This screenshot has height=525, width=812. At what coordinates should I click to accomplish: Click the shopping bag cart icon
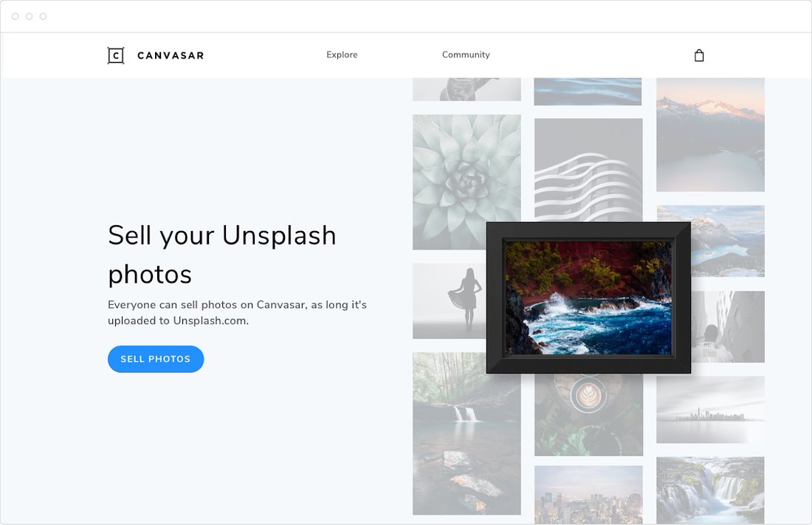coord(699,55)
